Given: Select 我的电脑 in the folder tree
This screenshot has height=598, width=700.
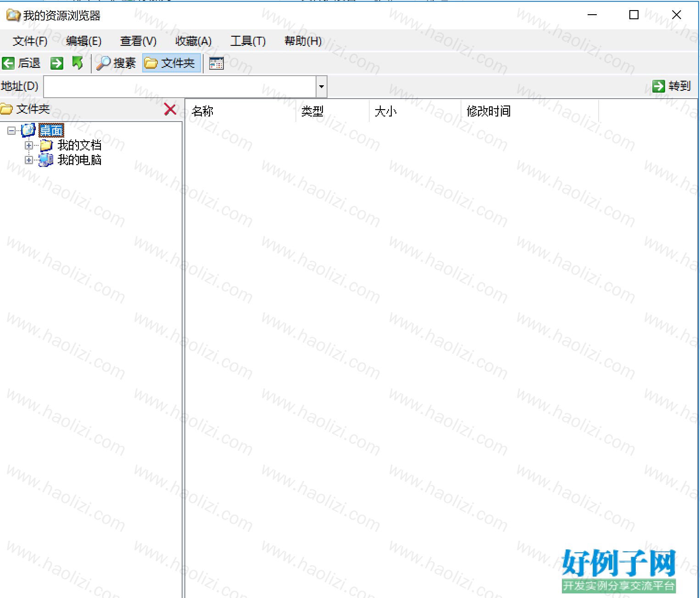Looking at the screenshot, I should point(79,160).
